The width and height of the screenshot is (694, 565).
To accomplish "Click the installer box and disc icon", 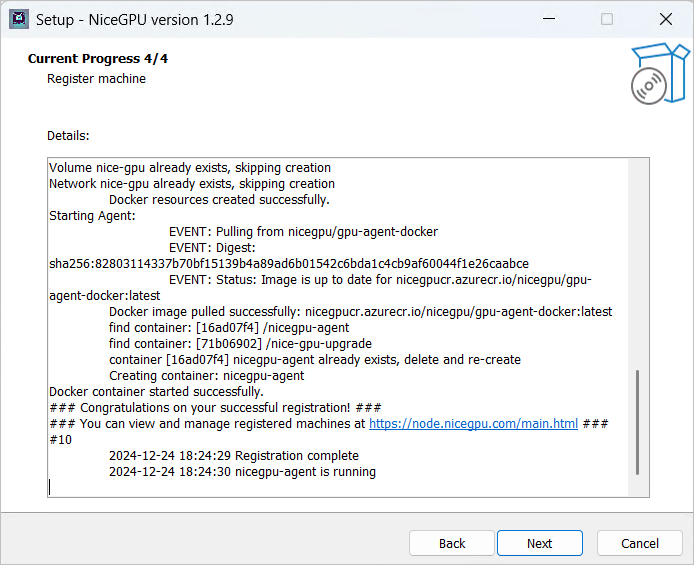I will (x=660, y=73).
